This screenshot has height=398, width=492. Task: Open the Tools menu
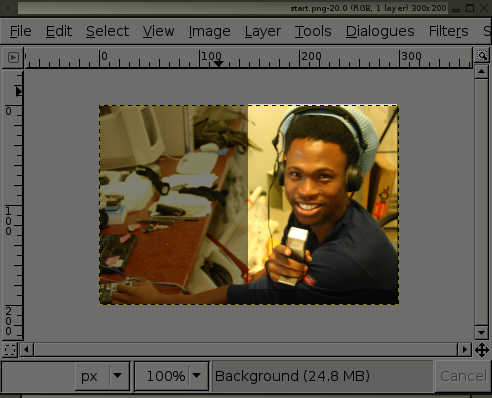coord(313,31)
